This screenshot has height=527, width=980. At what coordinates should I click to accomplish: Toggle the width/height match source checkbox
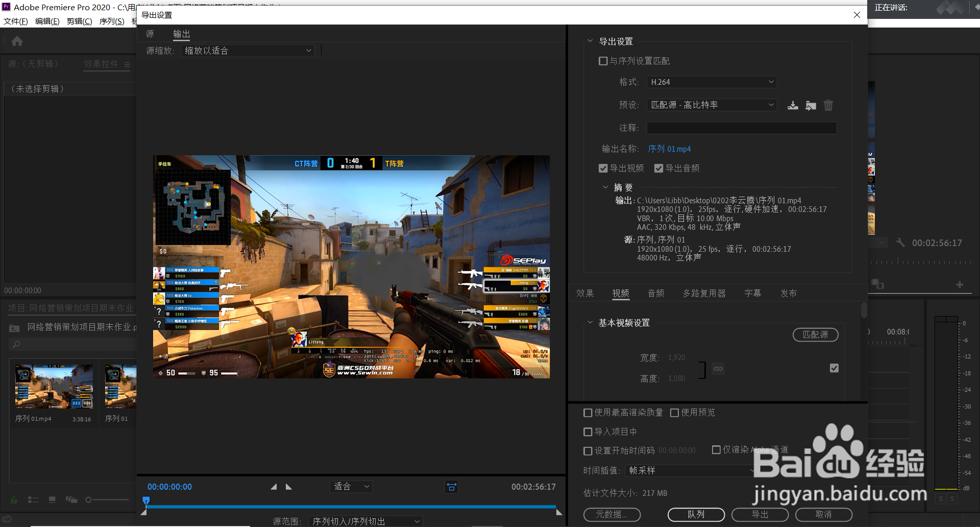coord(834,368)
